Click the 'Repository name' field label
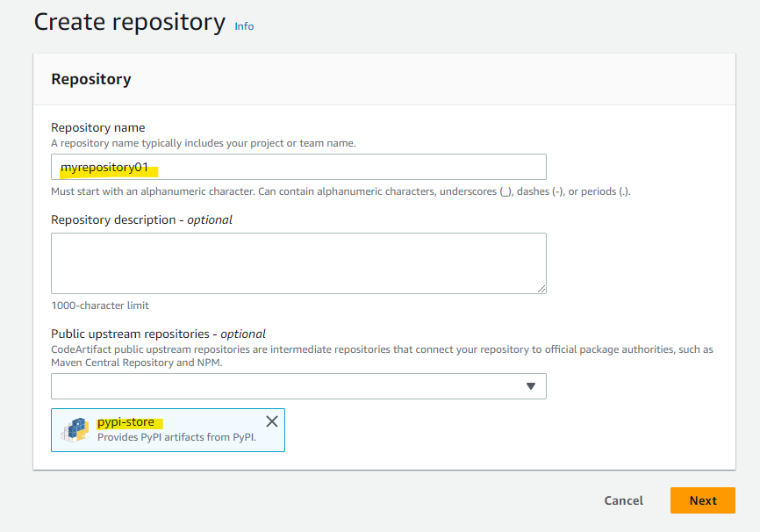 [x=98, y=127]
